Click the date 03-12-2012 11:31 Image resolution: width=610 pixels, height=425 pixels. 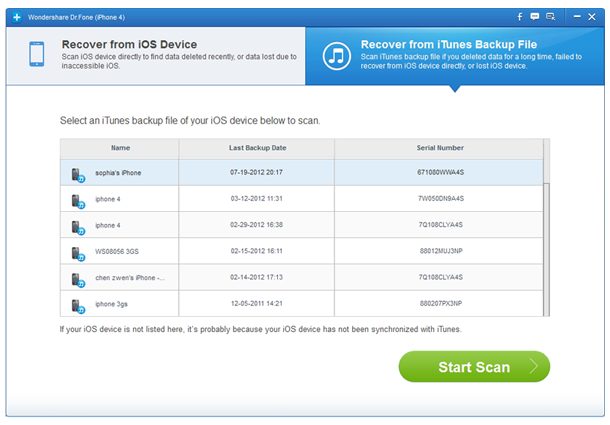[256, 198]
